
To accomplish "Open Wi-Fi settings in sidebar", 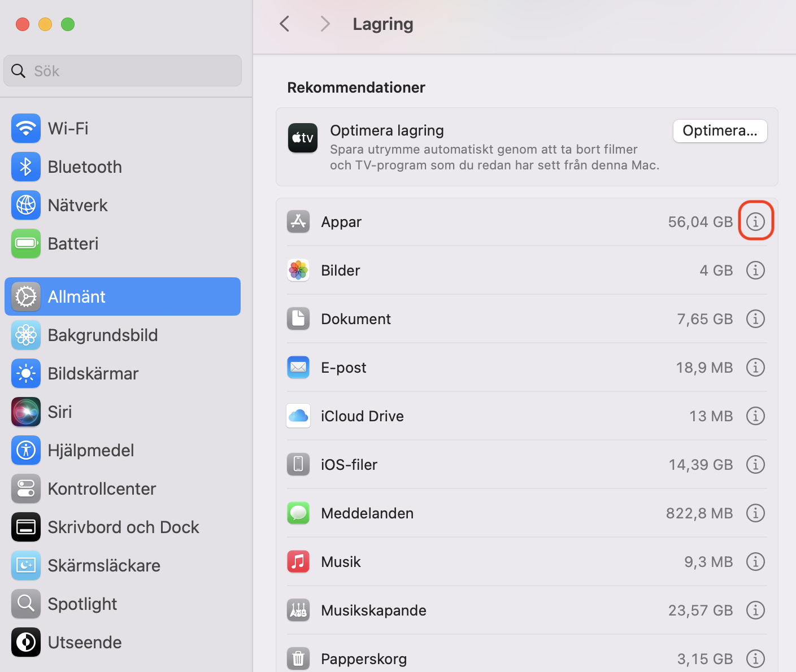I will pos(123,128).
